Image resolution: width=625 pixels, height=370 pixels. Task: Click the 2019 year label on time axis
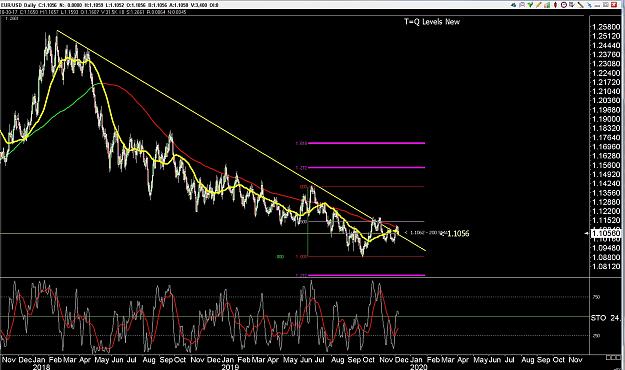(230, 367)
